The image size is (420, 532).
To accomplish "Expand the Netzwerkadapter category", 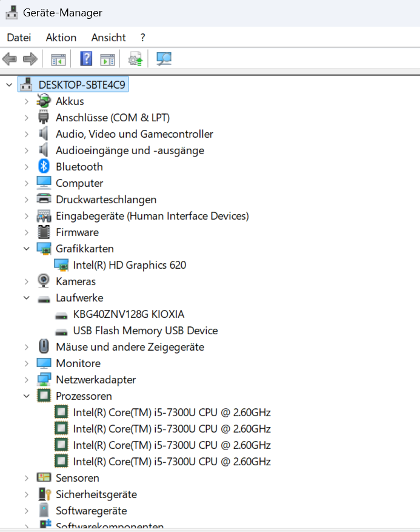I will 27,380.
